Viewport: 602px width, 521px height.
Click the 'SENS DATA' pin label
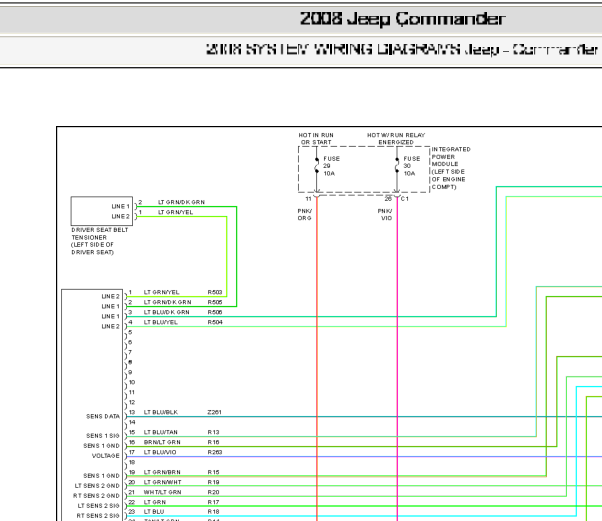pyautogui.click(x=103, y=416)
